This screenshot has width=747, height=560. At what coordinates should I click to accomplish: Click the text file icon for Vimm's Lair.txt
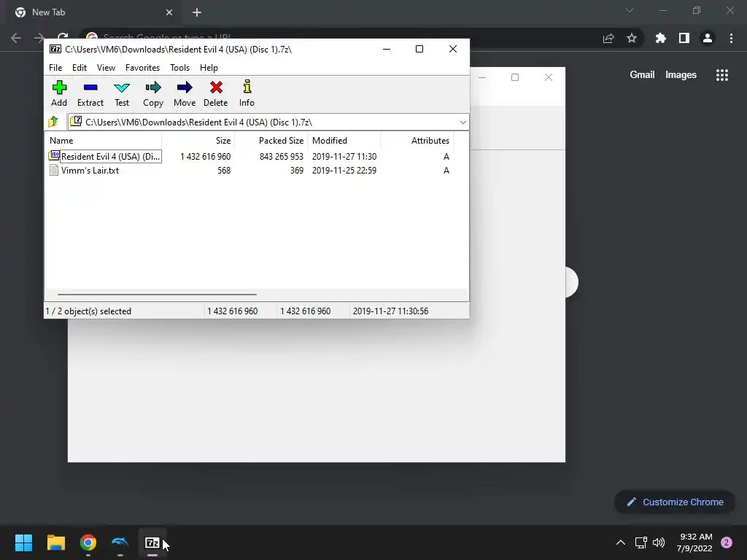pyautogui.click(x=54, y=170)
